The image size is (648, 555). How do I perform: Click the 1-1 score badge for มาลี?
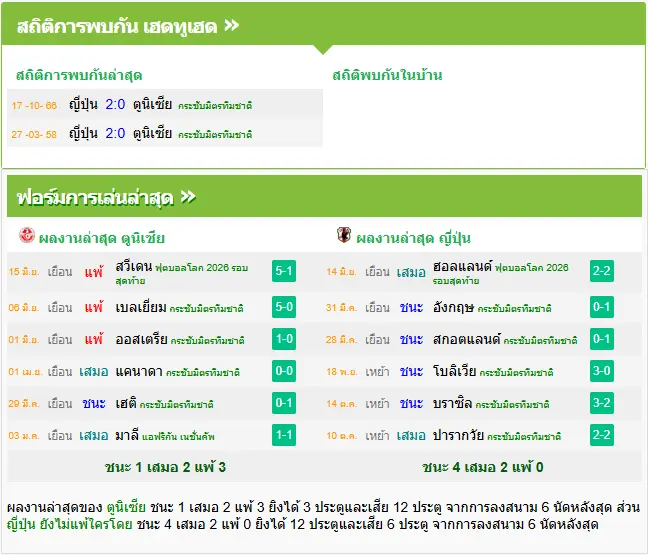tap(284, 435)
